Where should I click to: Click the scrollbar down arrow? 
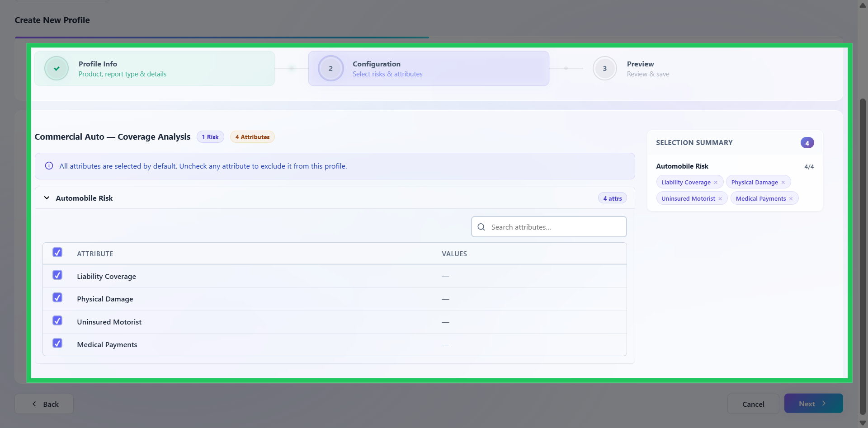863,423
